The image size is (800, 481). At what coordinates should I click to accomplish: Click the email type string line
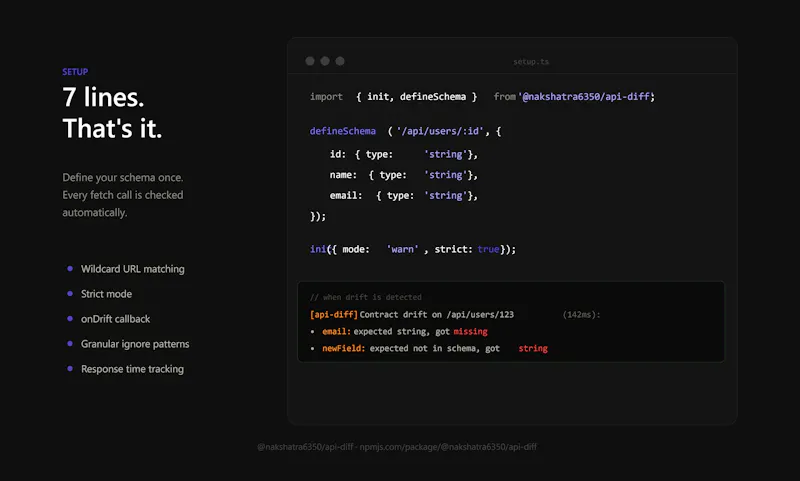404,195
